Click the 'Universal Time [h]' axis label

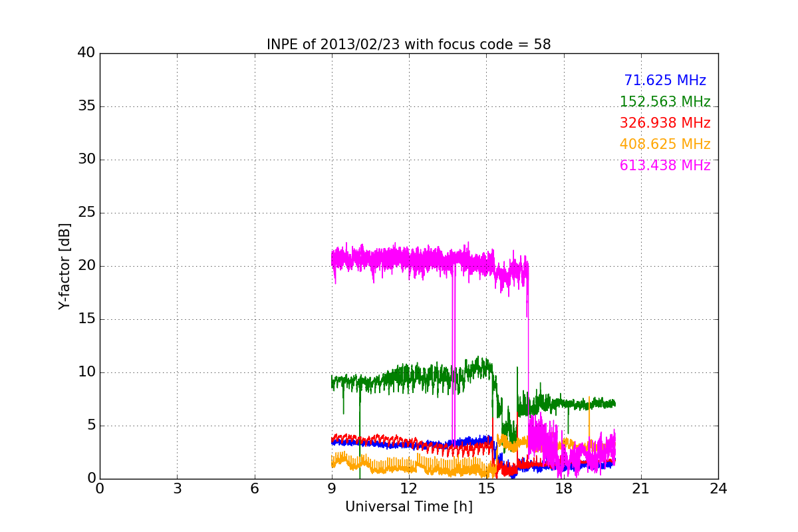point(409,507)
